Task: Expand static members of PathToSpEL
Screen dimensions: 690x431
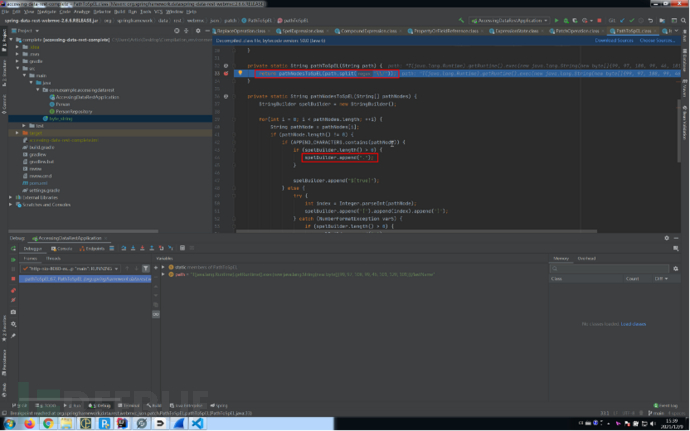Action: click(163, 267)
